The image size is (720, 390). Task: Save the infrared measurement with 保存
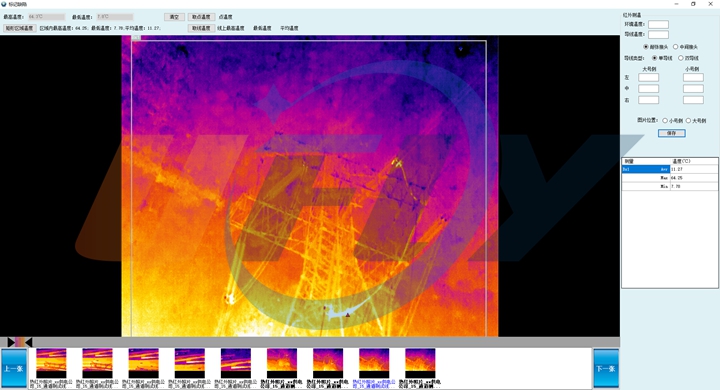(671, 133)
